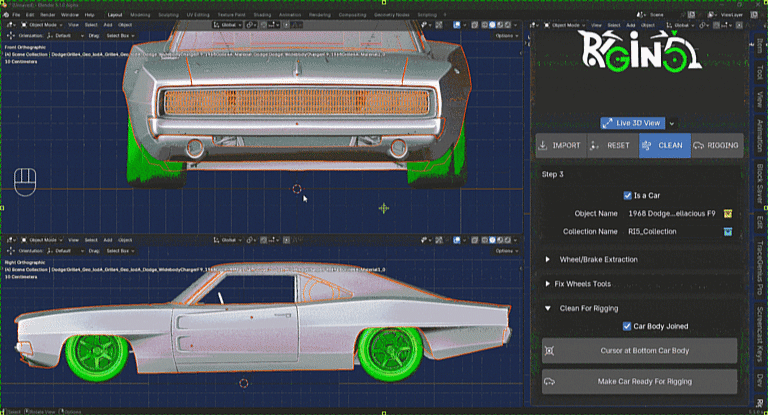Select the IMPORT tab in the Rigin5 panel
Screen dimensions: 768x415
click(x=561, y=146)
